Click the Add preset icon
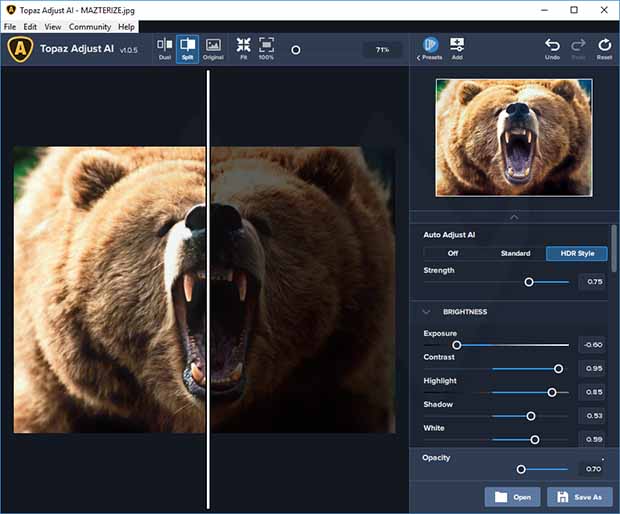Screen dimensions: 620x514 [457, 48]
